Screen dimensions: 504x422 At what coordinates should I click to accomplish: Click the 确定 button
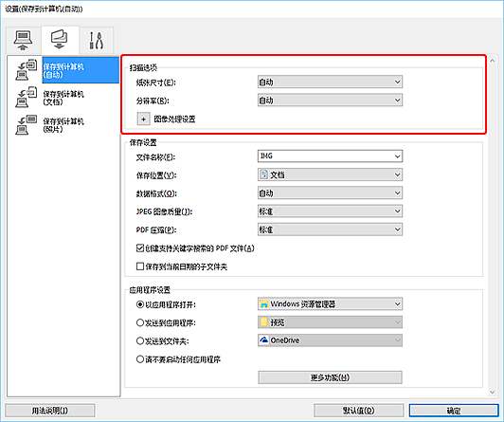click(x=454, y=411)
